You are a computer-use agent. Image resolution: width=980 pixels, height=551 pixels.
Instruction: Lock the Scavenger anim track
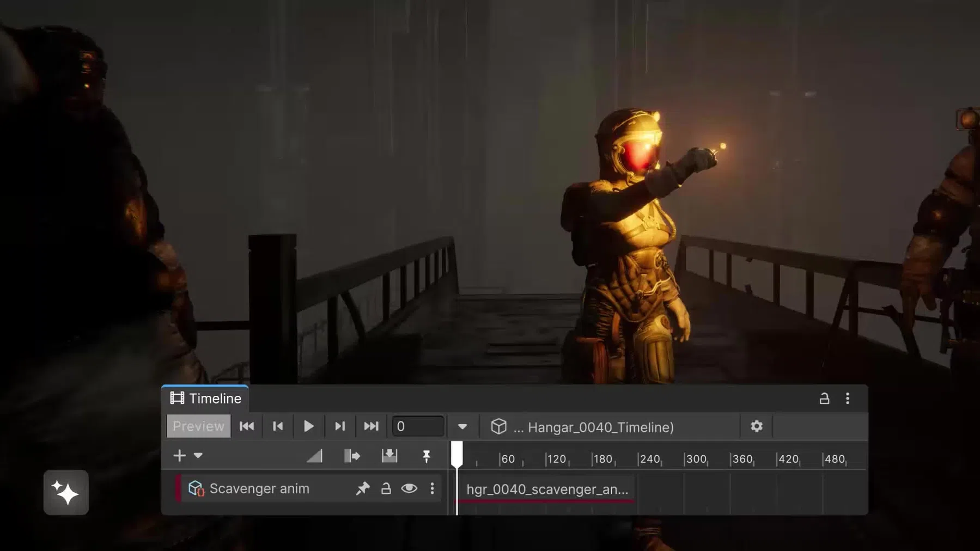pyautogui.click(x=386, y=488)
